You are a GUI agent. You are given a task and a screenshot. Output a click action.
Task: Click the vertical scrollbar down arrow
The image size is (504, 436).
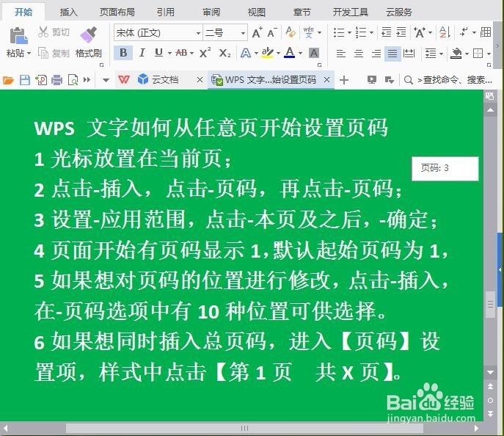click(490, 372)
